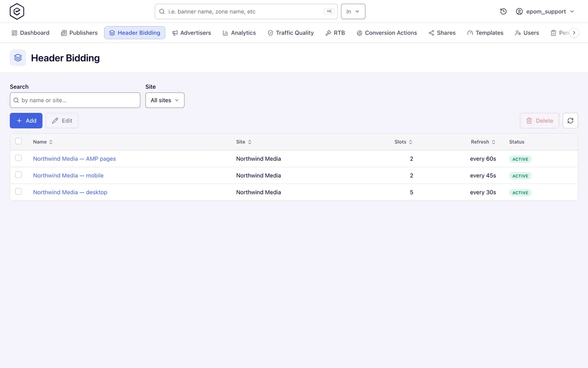Viewport: 588px width, 368px height.
Task: Click slots value 5 in desktop row
Action: pyautogui.click(x=412, y=192)
